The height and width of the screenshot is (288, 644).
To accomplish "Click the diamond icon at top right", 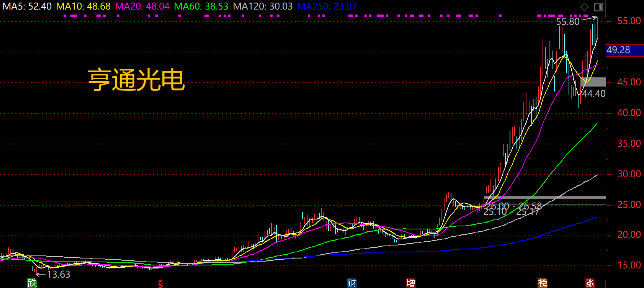I will pyautogui.click(x=584, y=7).
